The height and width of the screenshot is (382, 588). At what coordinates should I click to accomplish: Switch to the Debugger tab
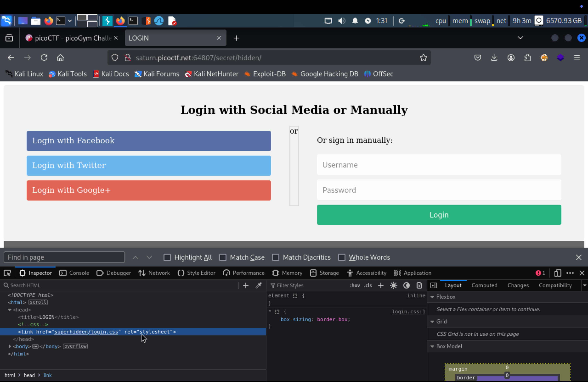click(x=114, y=273)
